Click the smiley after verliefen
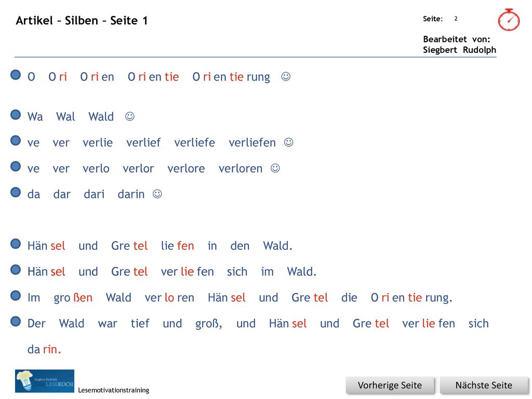Screen dimensions: 532x399 click(x=288, y=142)
